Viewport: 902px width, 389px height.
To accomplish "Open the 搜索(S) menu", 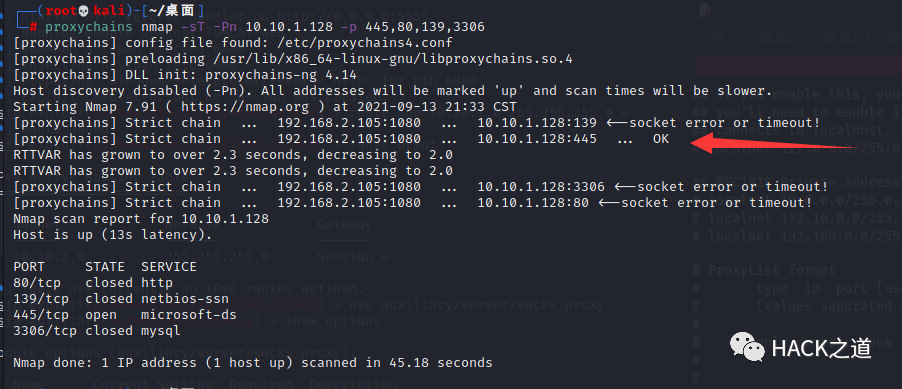I will [844, 39].
